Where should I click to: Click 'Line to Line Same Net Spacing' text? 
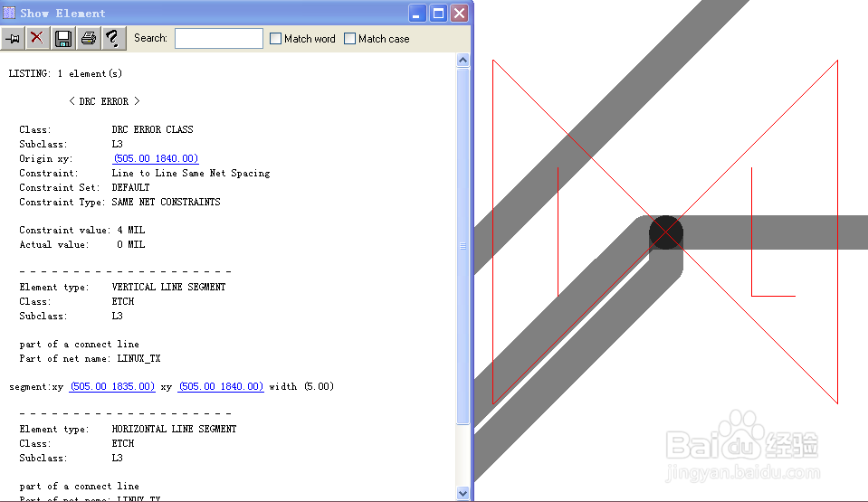point(191,174)
